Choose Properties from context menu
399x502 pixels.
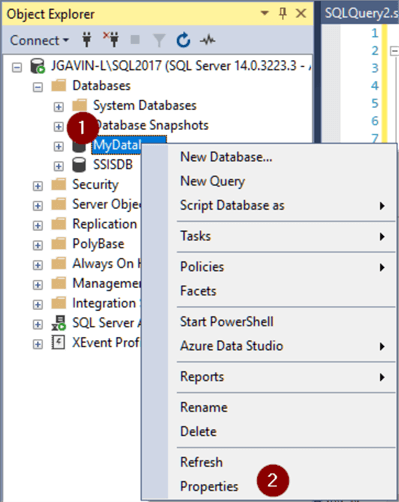(x=269, y=487)
